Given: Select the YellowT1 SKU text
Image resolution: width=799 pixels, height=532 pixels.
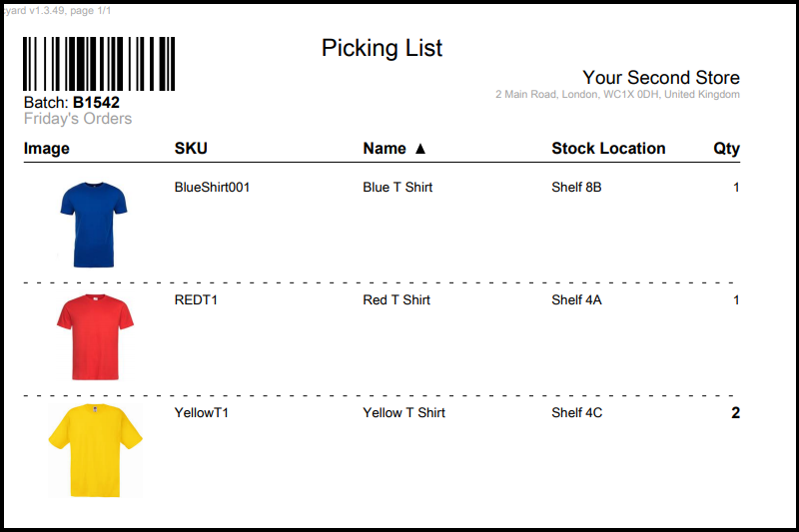Looking at the screenshot, I should coord(202,412).
